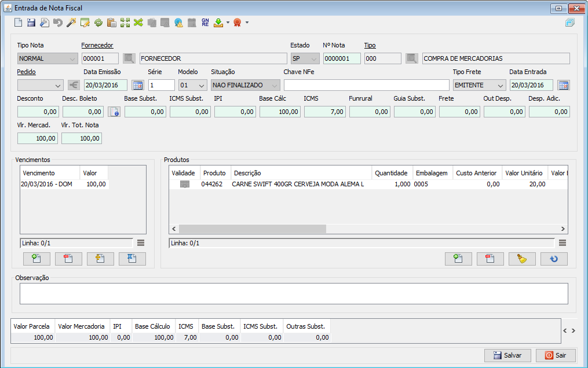588x368 pixels.
Task: Open the Tipo Frete dropdown
Action: point(501,85)
